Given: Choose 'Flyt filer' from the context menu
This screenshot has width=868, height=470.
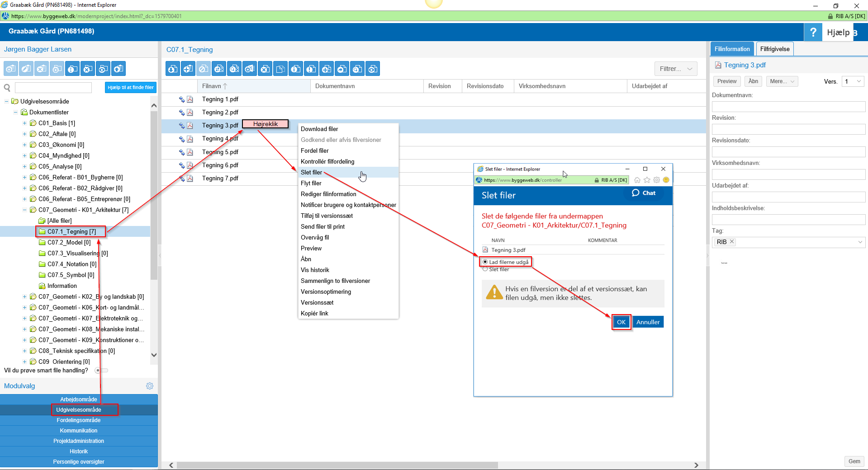Looking at the screenshot, I should tap(311, 183).
